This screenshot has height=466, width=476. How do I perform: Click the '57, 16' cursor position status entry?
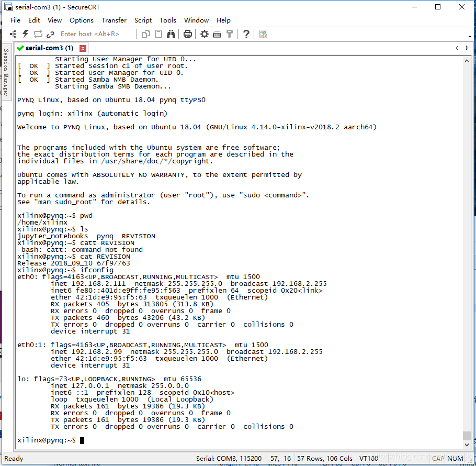point(280,458)
